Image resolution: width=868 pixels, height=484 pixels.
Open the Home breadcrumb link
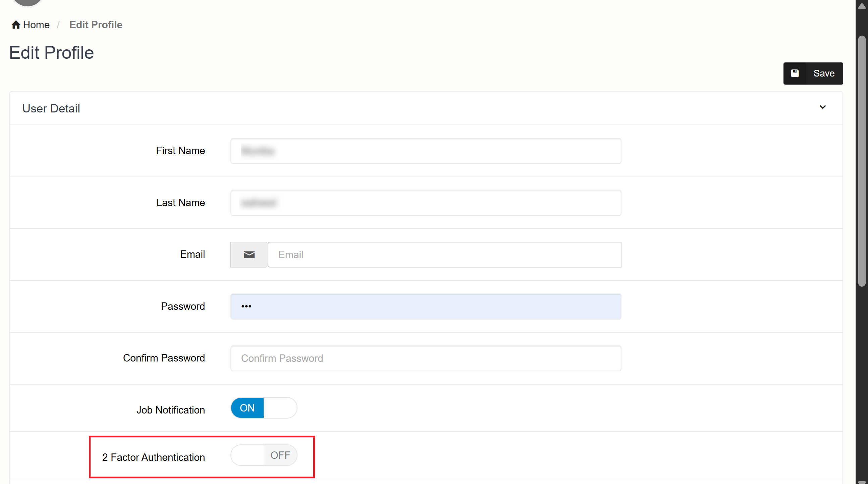[x=36, y=25]
